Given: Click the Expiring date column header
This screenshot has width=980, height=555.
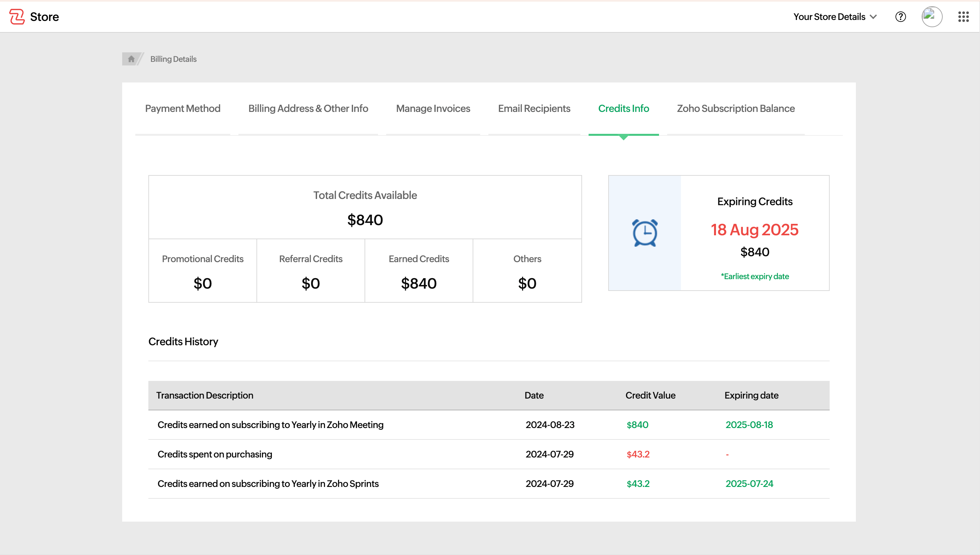Looking at the screenshot, I should pos(751,396).
